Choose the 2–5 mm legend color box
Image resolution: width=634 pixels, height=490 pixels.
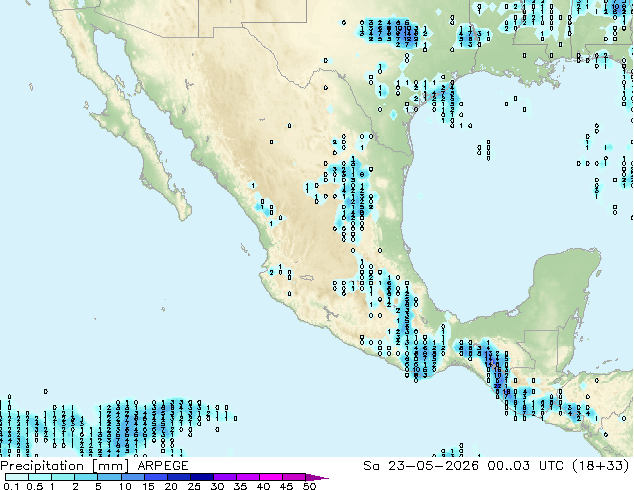(x=86, y=477)
